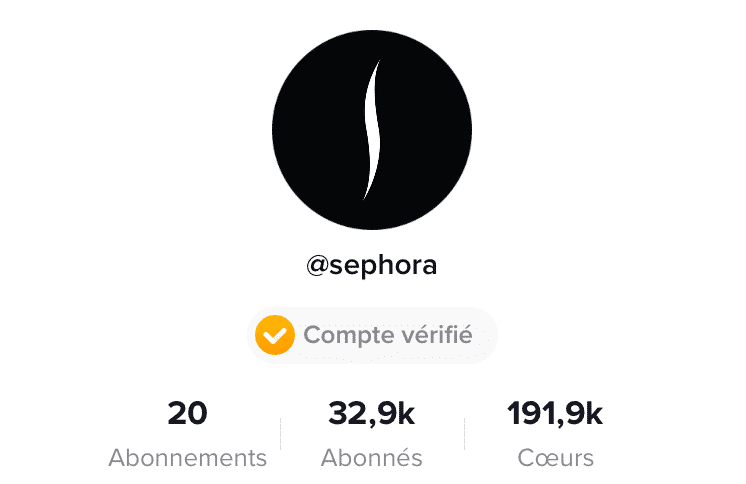View followers via the "32,9k" count
Screen dimensions: 746x484
[x=372, y=413]
